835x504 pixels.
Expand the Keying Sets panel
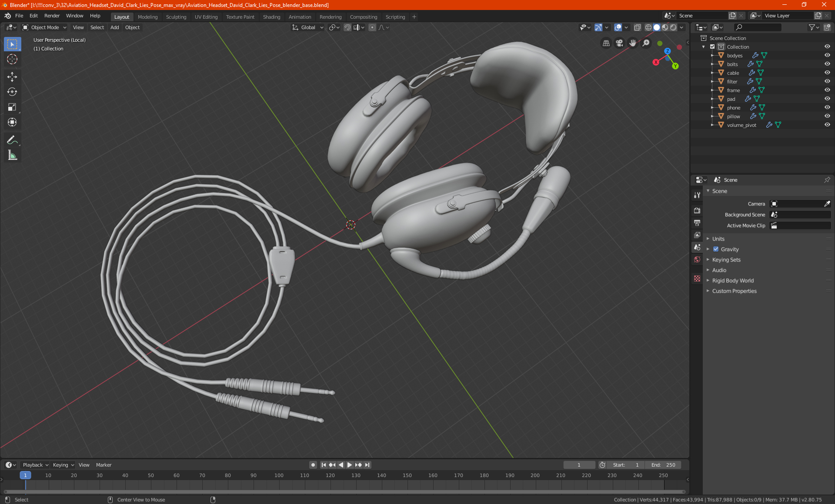click(726, 260)
